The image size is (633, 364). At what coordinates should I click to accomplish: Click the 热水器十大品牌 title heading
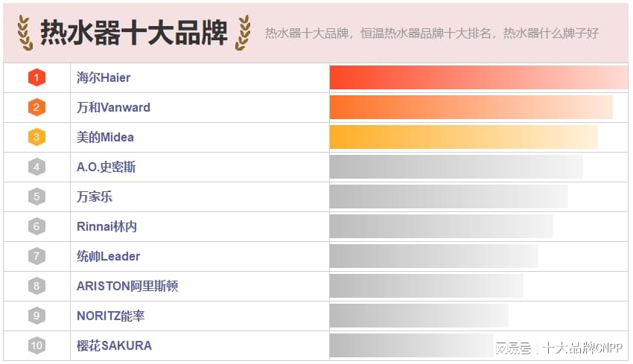[x=134, y=32]
